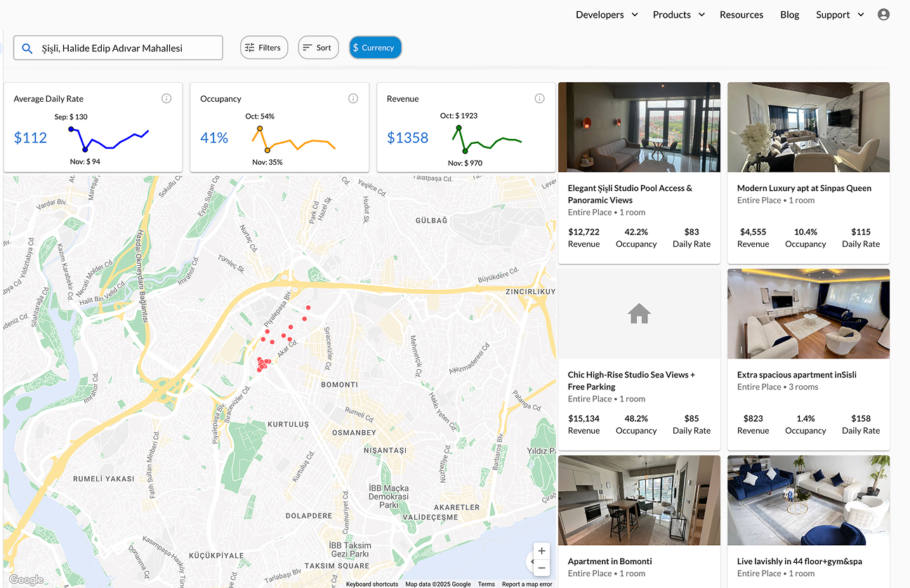Click the Şişli location search field

[126, 48]
